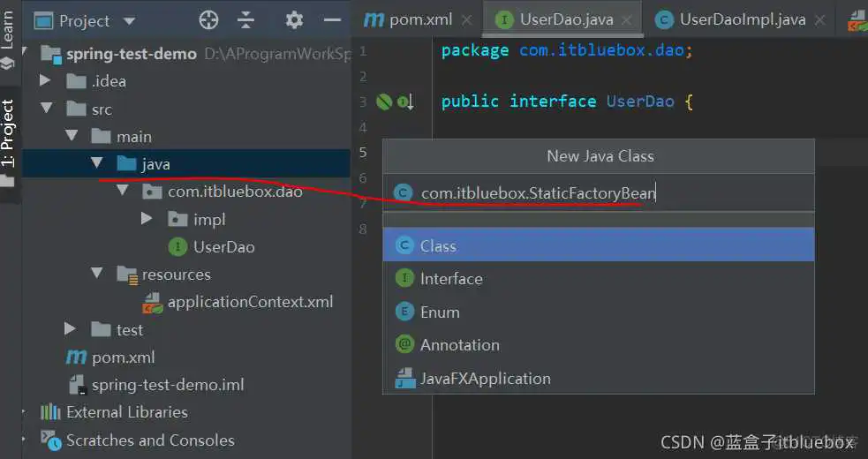Open the Project view dropdown
Viewport: 868px width, 459px height.
(x=129, y=21)
